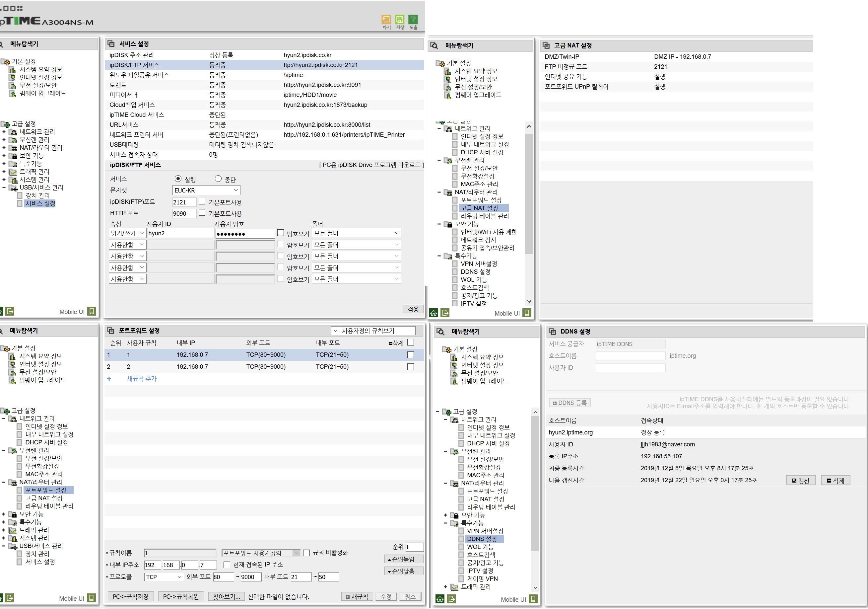The image size is (868, 609).
Task: Click 메뉴탐색기 magnifier icon in 고급 NAT window
Action: 434,45
